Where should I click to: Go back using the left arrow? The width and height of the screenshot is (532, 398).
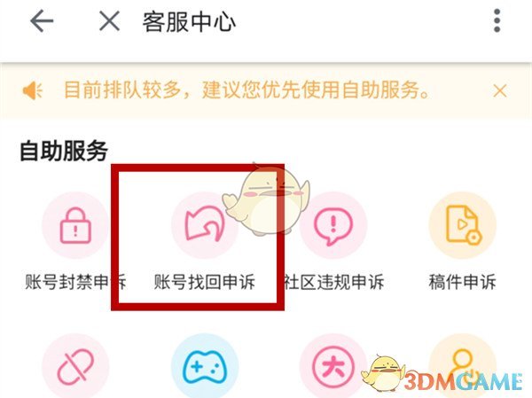(x=42, y=21)
